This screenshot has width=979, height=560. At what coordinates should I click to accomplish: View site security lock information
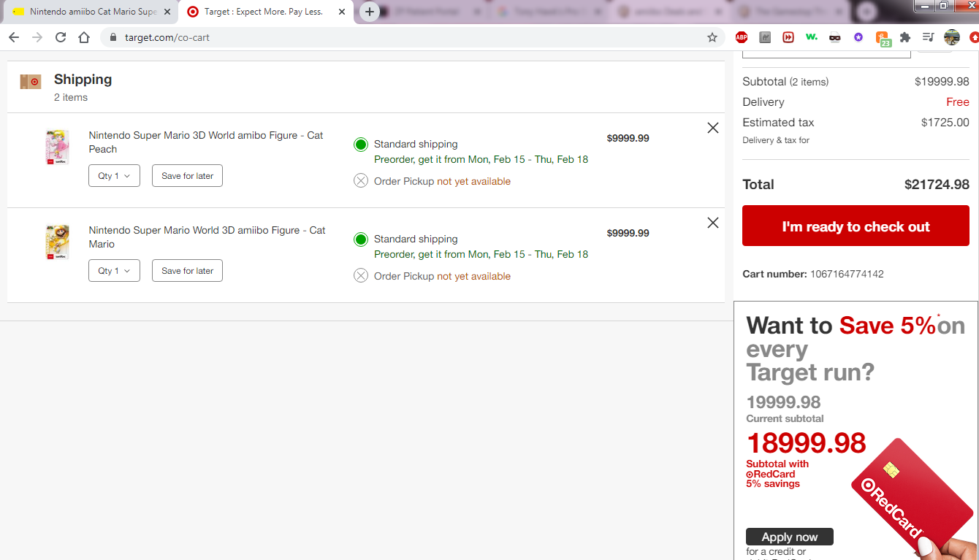[x=113, y=37]
